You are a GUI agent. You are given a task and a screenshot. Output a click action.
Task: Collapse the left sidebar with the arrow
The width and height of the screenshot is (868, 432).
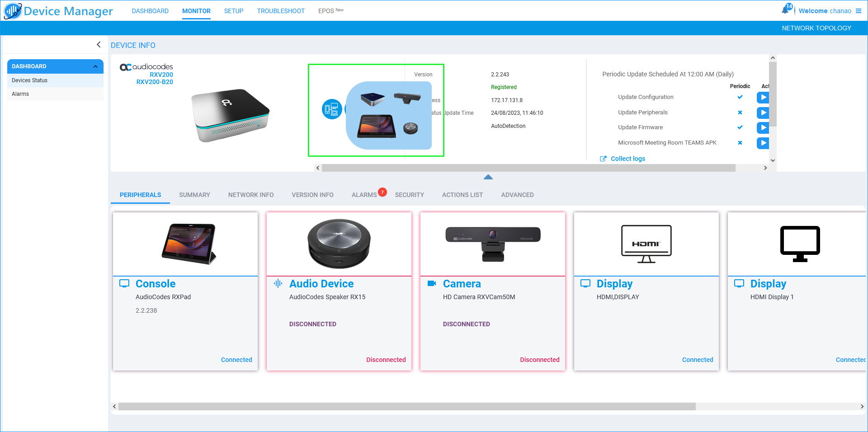tap(99, 44)
